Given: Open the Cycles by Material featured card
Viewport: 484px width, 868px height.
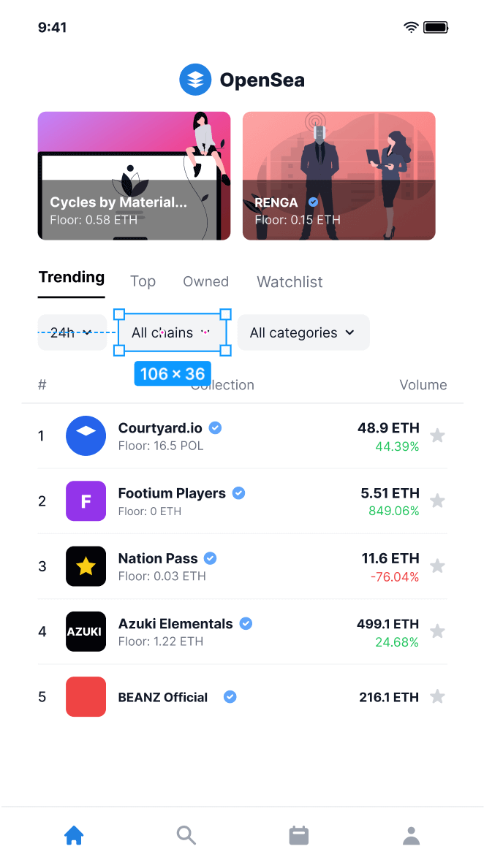Looking at the screenshot, I should [134, 176].
